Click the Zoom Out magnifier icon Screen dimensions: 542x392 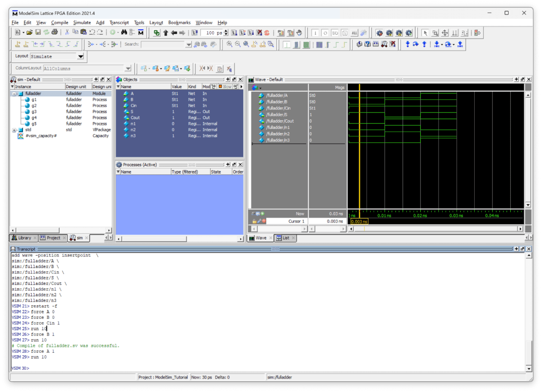pyautogui.click(x=238, y=44)
